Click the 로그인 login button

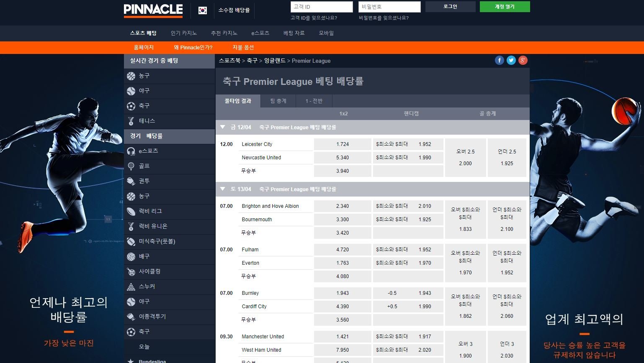pos(451,7)
